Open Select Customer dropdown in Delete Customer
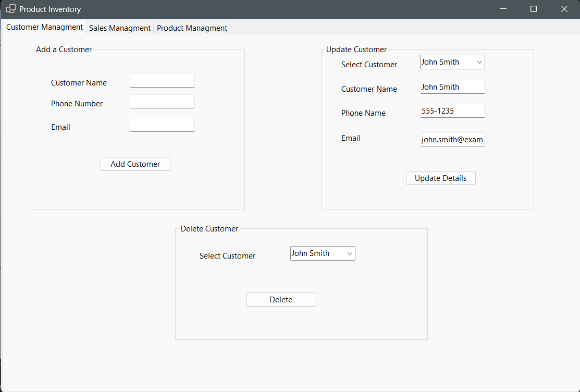 pos(323,253)
